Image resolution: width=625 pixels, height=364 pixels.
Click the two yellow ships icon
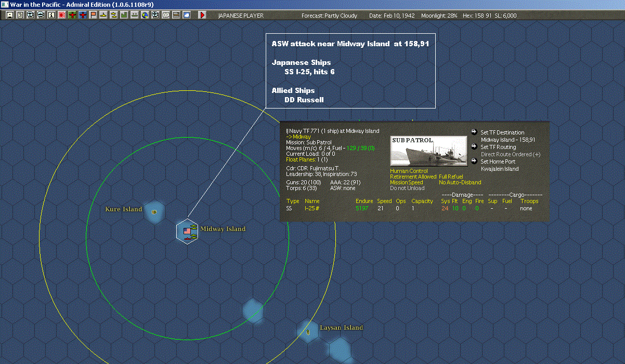pos(114,15)
